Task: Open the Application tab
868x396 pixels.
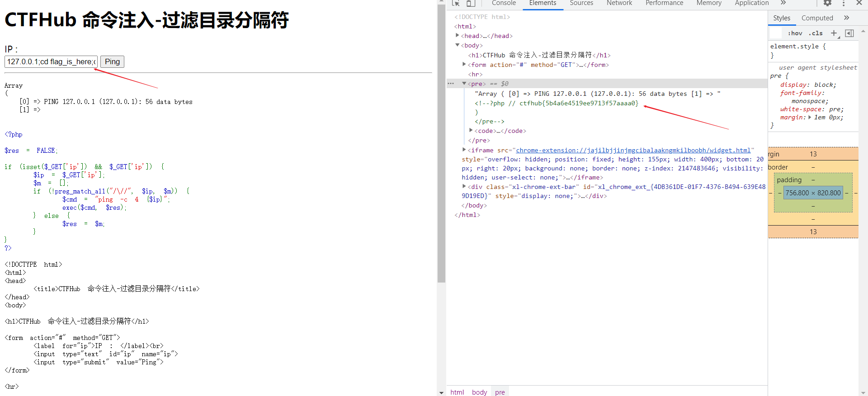Action: (751, 3)
